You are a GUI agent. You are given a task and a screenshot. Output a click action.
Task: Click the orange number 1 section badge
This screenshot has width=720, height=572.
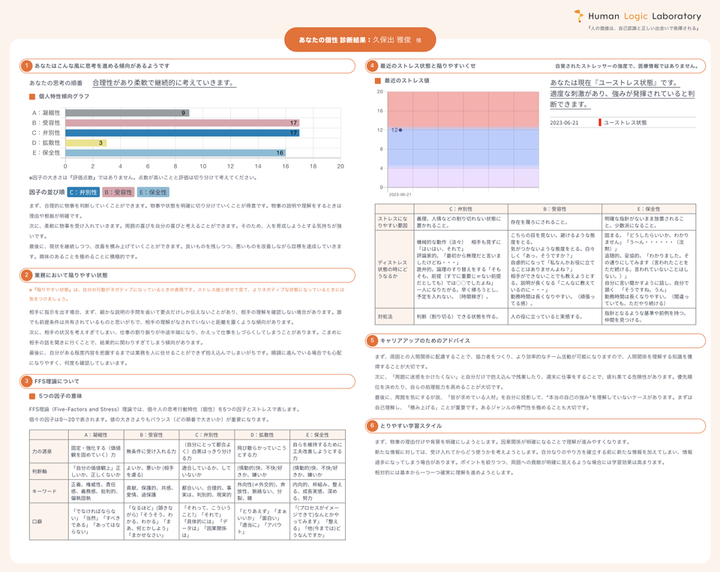point(26,66)
